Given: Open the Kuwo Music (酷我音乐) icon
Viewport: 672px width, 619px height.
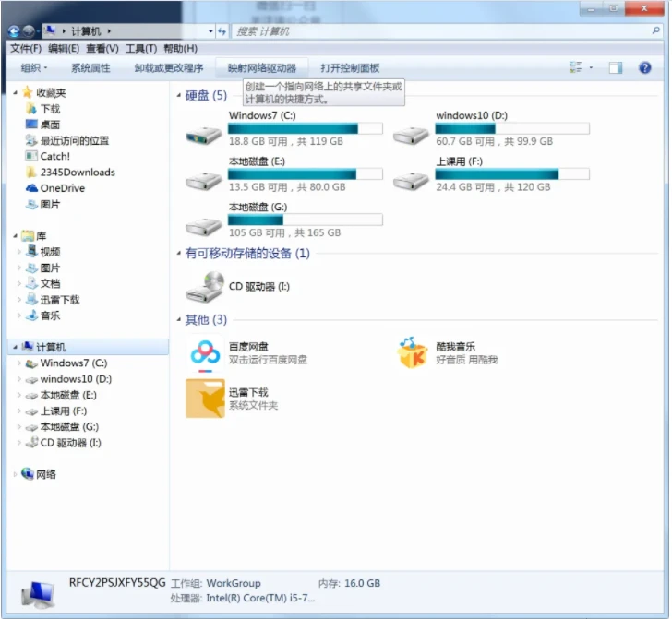Looking at the screenshot, I should click(x=412, y=352).
